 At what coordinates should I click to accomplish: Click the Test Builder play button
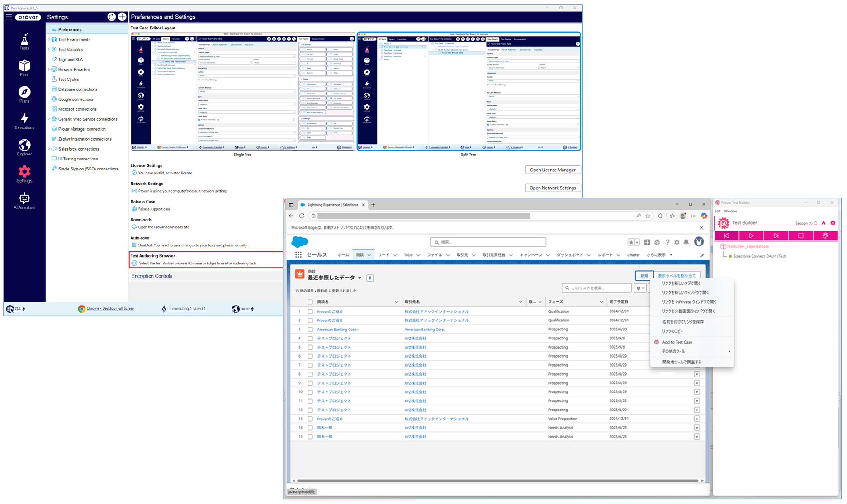coord(751,236)
